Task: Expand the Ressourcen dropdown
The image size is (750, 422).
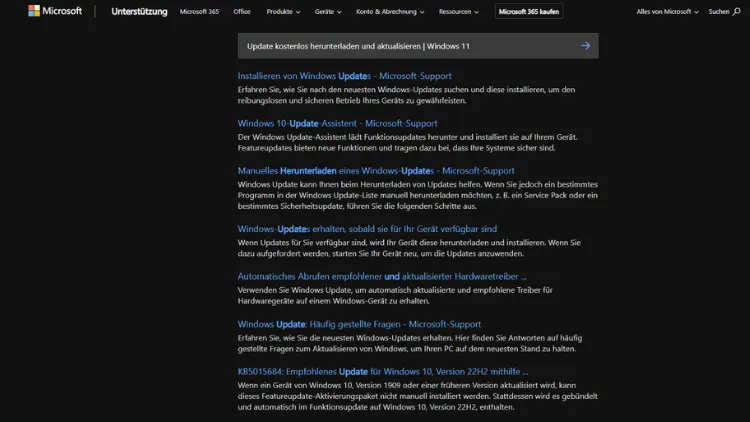Action: [x=459, y=11]
